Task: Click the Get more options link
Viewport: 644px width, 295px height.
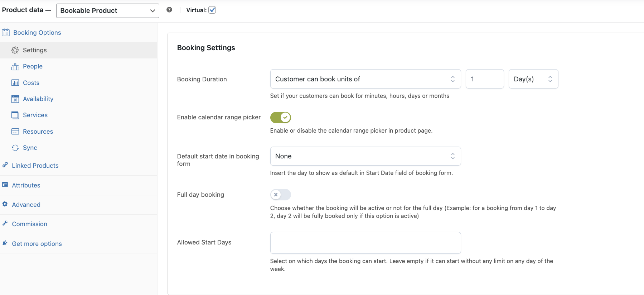Action: [x=37, y=244]
